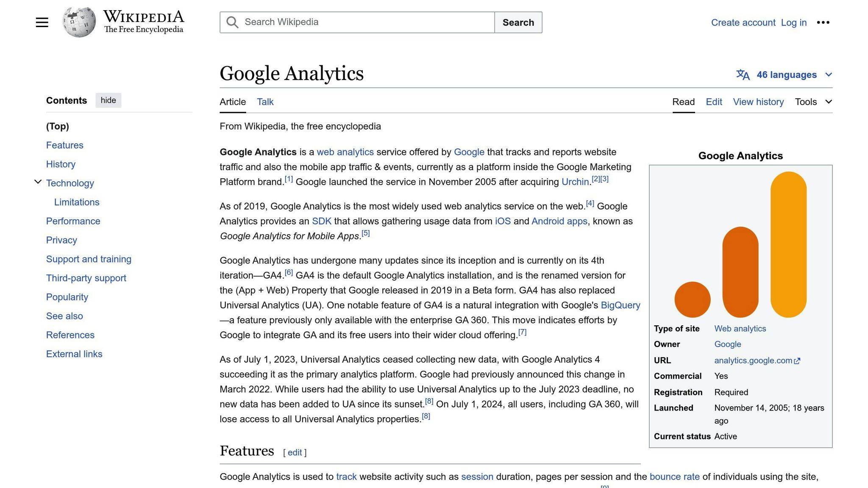Click the language translation icon
This screenshot has height=488, width=868.
(743, 75)
